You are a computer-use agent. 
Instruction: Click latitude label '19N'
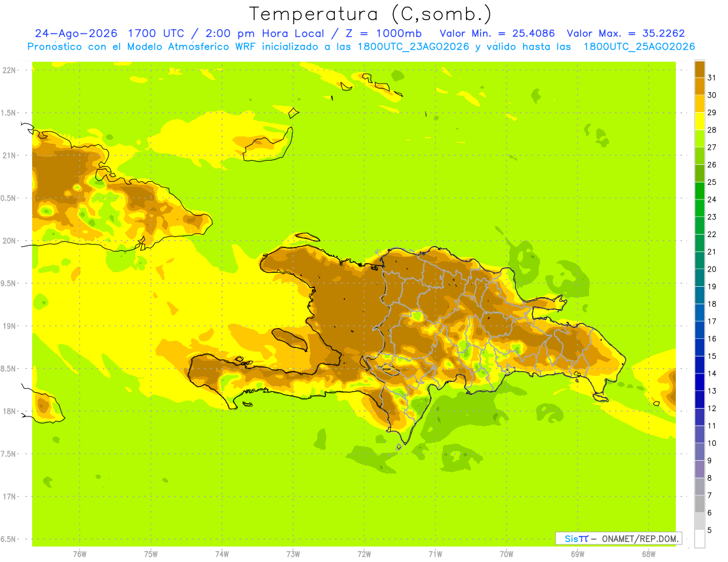pyautogui.click(x=9, y=326)
